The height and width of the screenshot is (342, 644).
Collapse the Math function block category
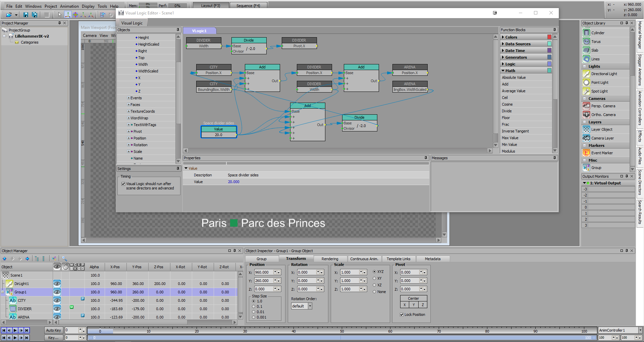(503, 71)
